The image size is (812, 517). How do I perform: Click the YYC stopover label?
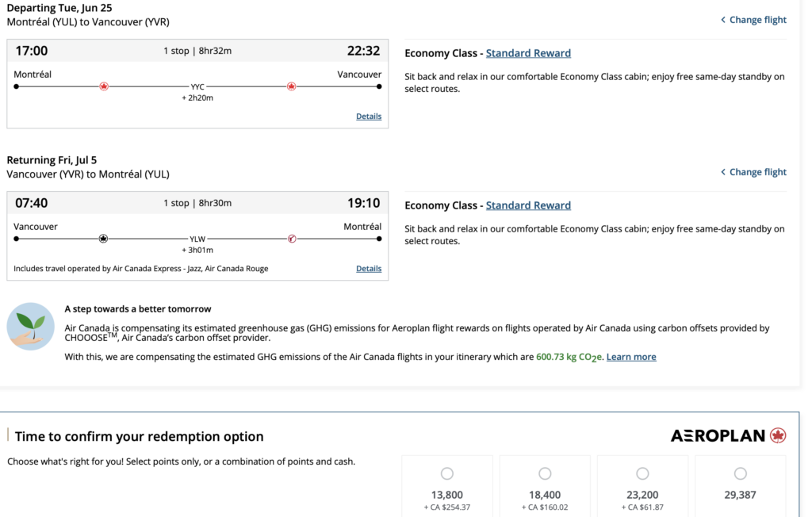(x=197, y=86)
